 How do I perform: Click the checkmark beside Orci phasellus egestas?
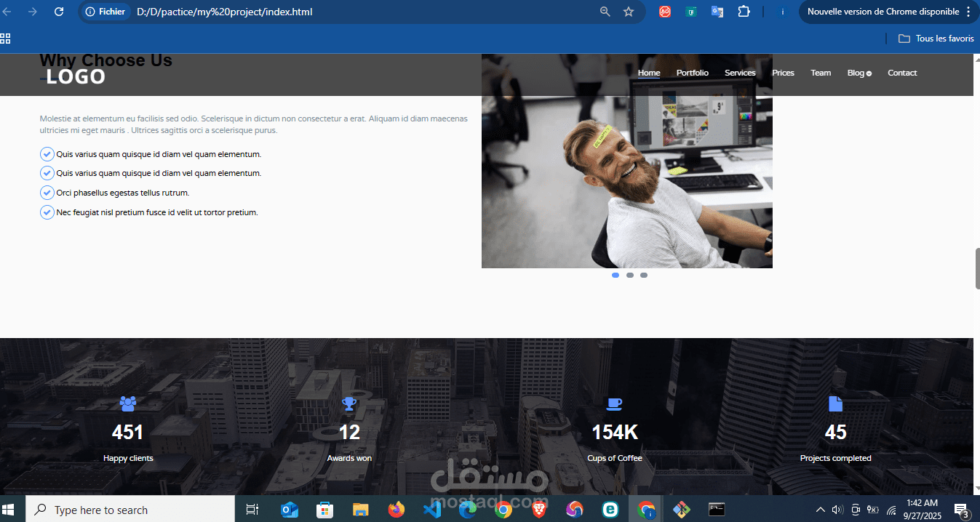tap(47, 193)
